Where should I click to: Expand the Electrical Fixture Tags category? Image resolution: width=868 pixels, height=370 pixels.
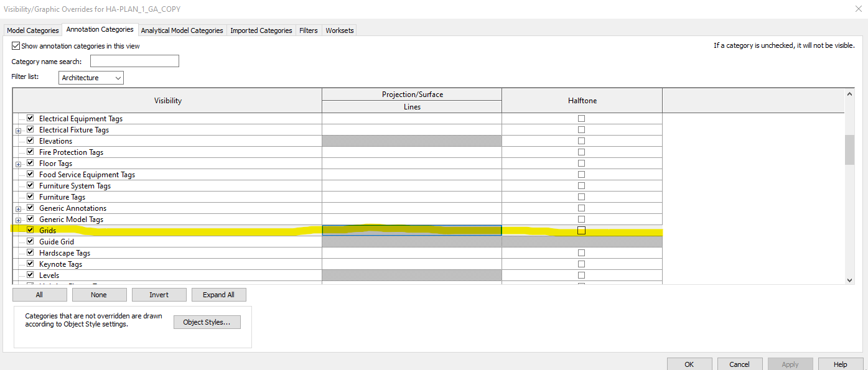18,129
